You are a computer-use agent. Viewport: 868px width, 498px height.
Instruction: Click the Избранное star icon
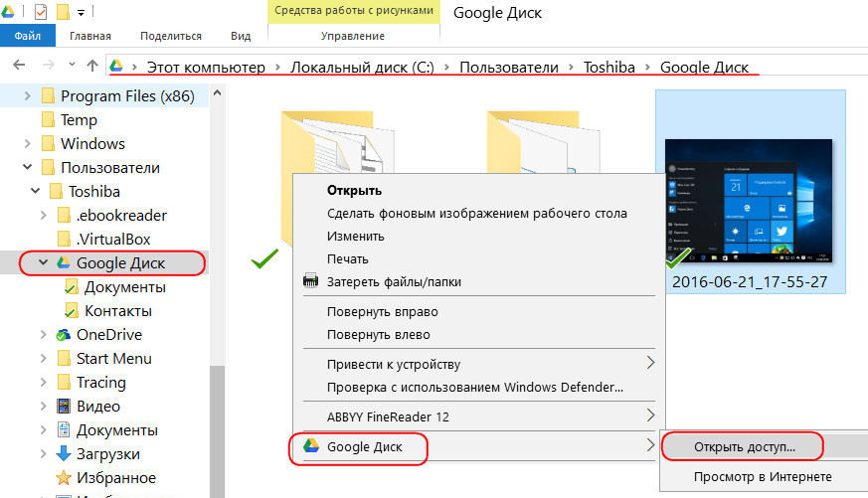[64, 477]
